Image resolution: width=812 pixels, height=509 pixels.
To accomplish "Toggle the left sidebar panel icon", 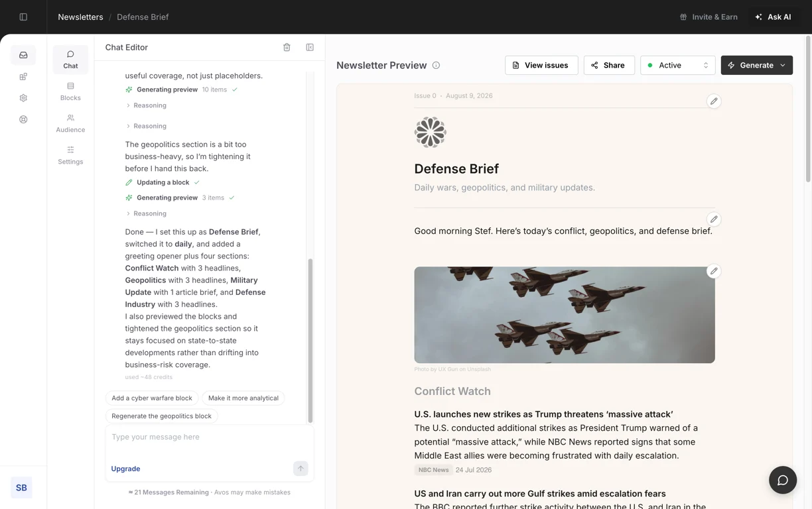I will point(23,17).
